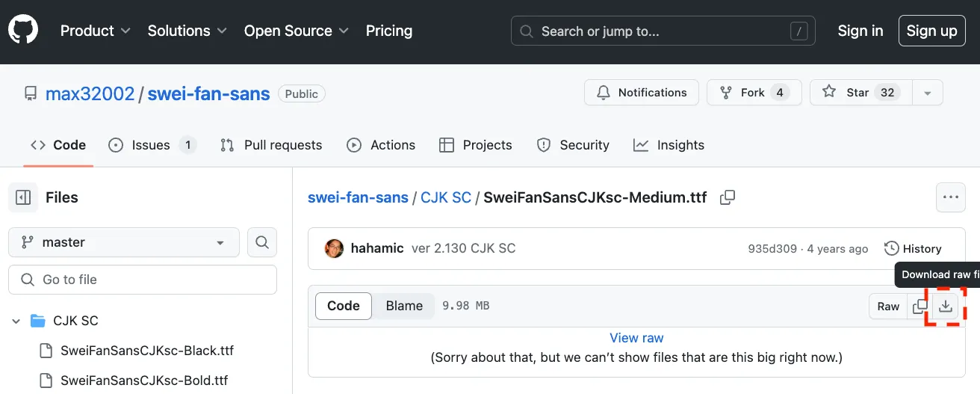The height and width of the screenshot is (394, 980).
Task: Click the Notifications bell button
Action: pos(642,93)
